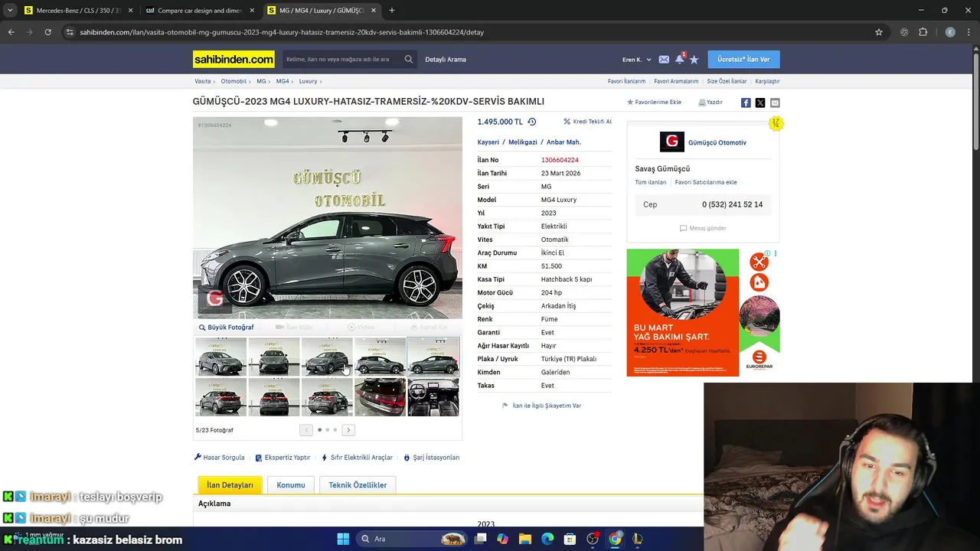Open the Chrome menu three dots
Screen dimensions: 980x551
[x=969, y=32]
